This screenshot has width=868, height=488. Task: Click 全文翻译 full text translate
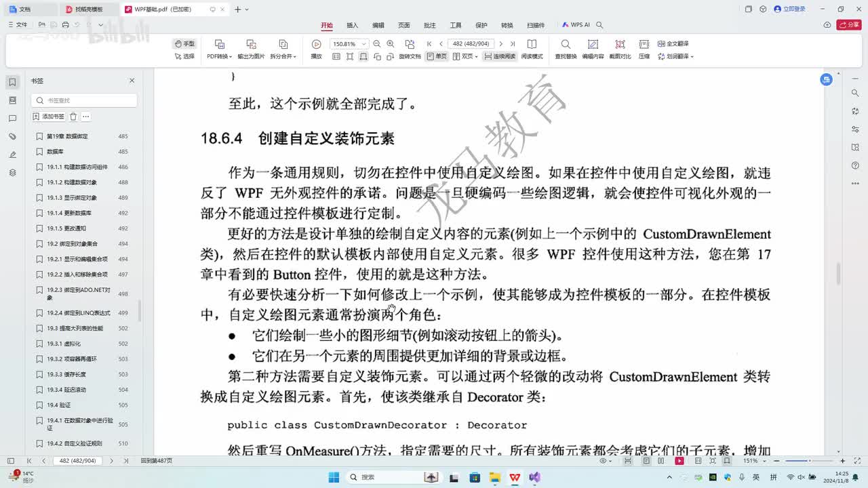pyautogui.click(x=673, y=43)
